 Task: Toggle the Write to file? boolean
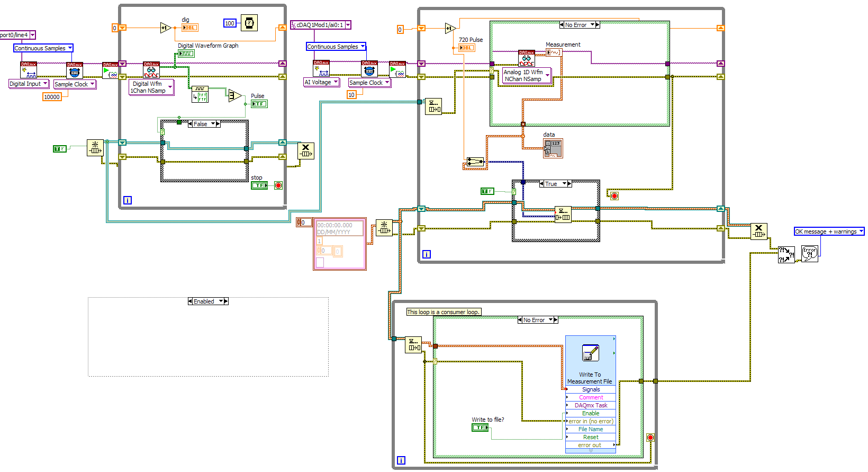click(480, 428)
